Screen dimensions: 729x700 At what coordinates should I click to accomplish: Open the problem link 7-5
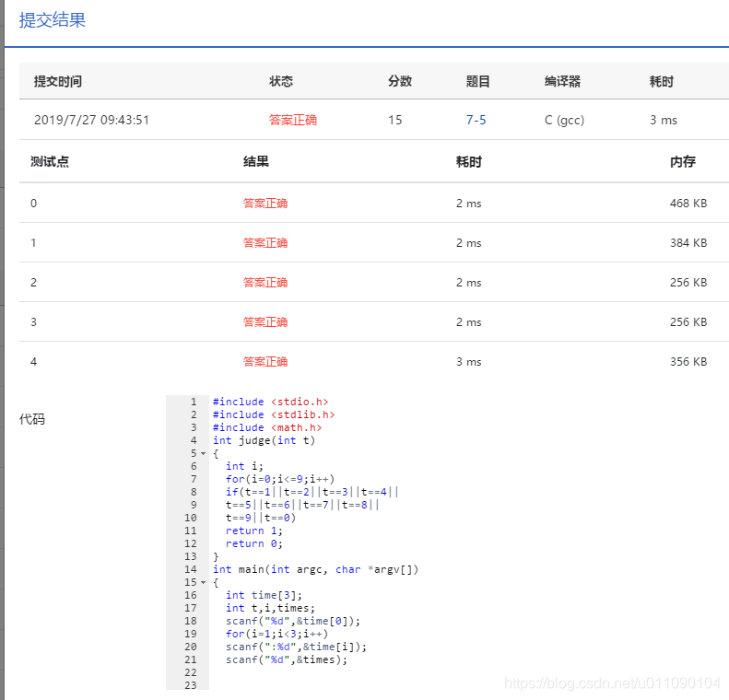click(x=476, y=120)
